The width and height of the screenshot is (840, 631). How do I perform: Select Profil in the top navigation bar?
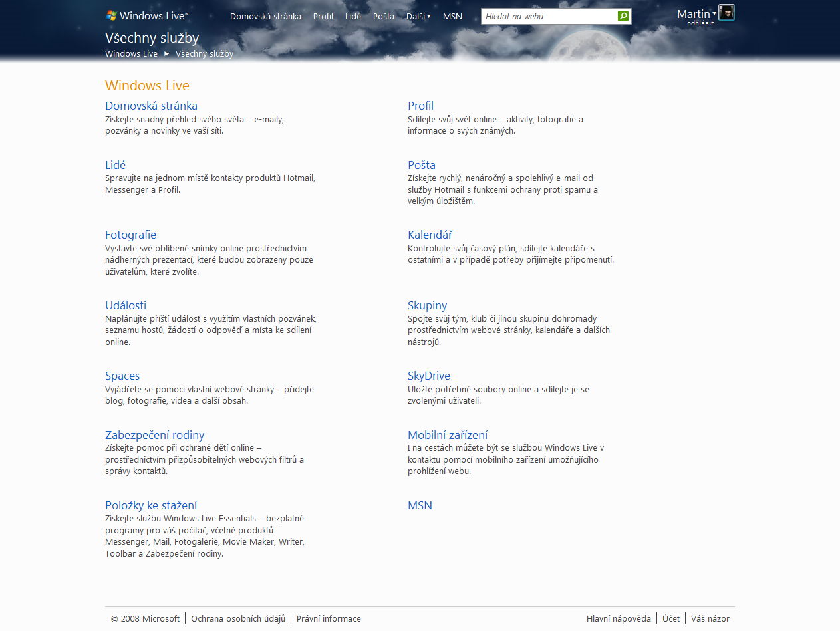[323, 16]
